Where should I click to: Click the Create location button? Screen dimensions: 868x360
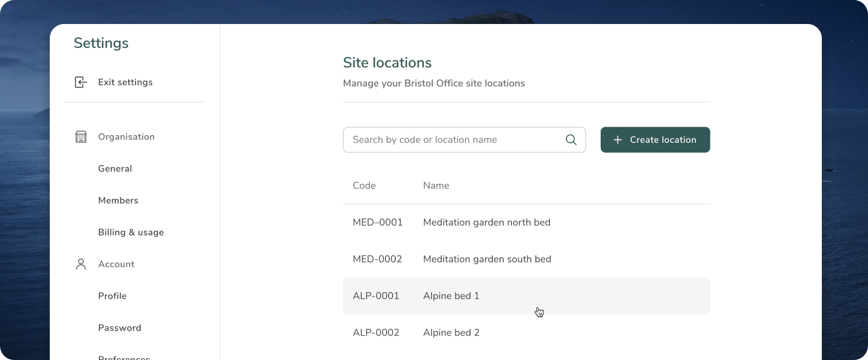(x=655, y=140)
